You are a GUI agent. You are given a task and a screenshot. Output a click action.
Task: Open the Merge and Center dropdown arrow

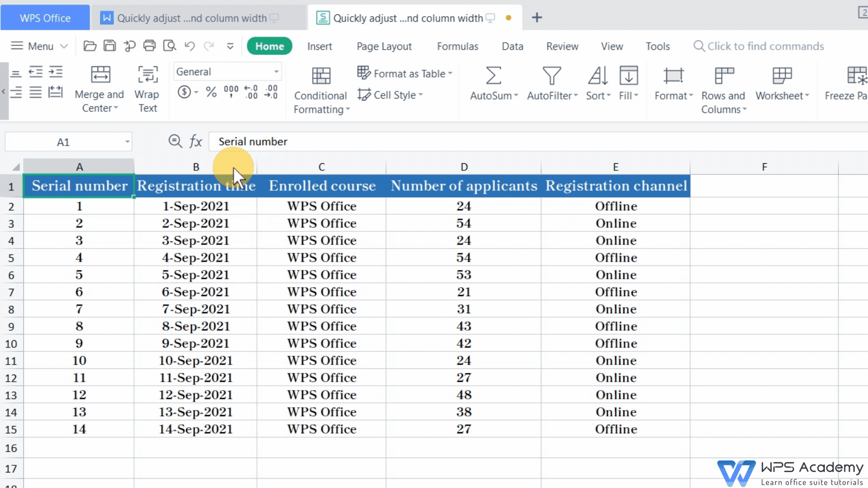116,108
